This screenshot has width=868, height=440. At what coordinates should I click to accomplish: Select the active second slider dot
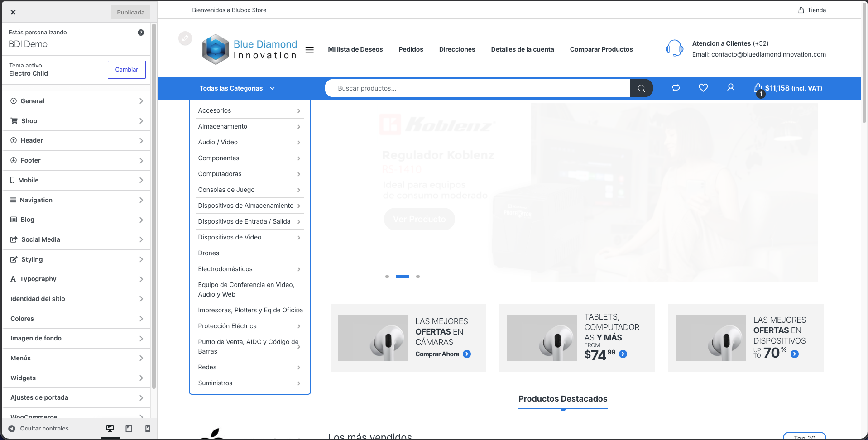pyautogui.click(x=403, y=277)
